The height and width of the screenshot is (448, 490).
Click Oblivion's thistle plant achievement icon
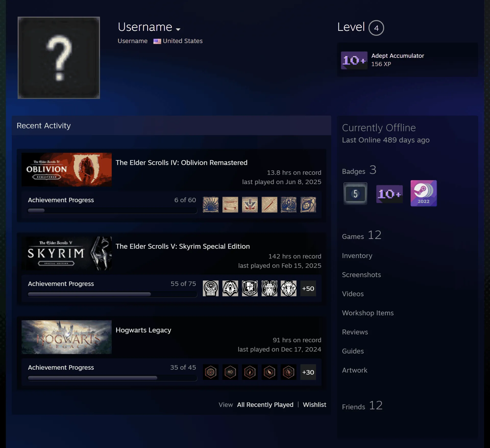[250, 204]
